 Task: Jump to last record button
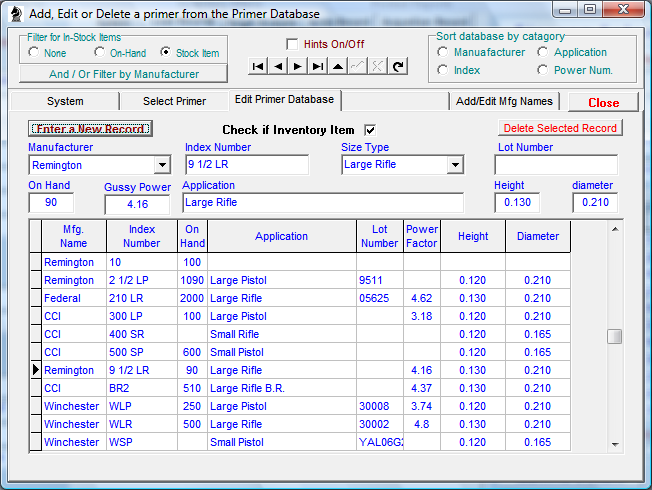(318, 66)
